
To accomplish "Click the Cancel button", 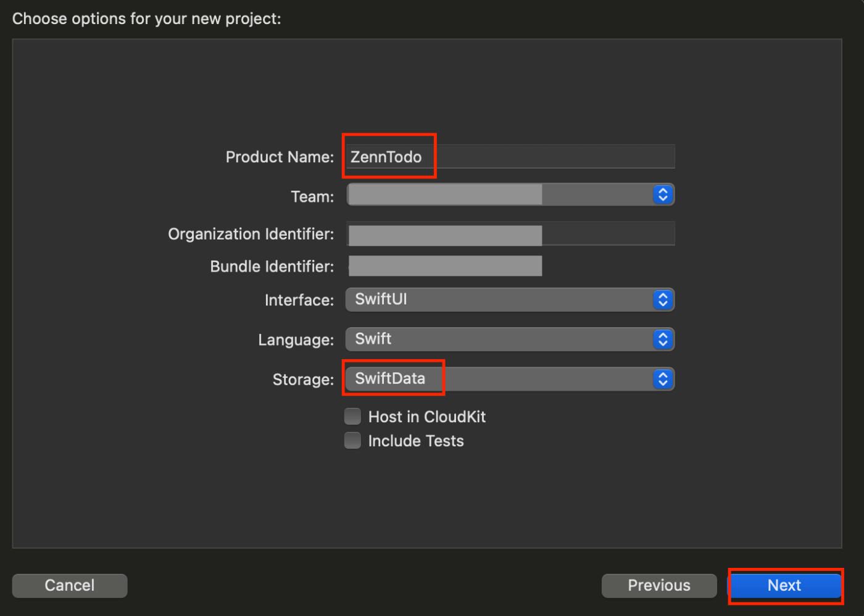I will [70, 586].
